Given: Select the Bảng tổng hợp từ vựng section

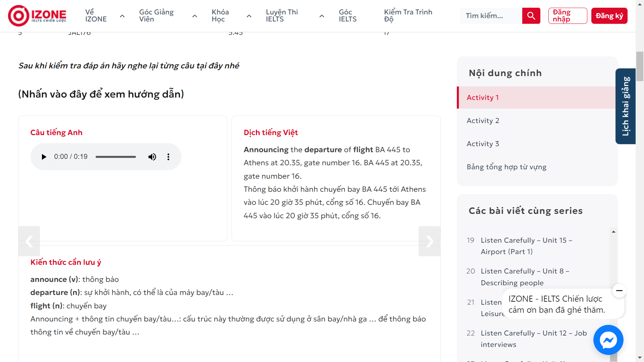Looking at the screenshot, I should (x=506, y=167).
